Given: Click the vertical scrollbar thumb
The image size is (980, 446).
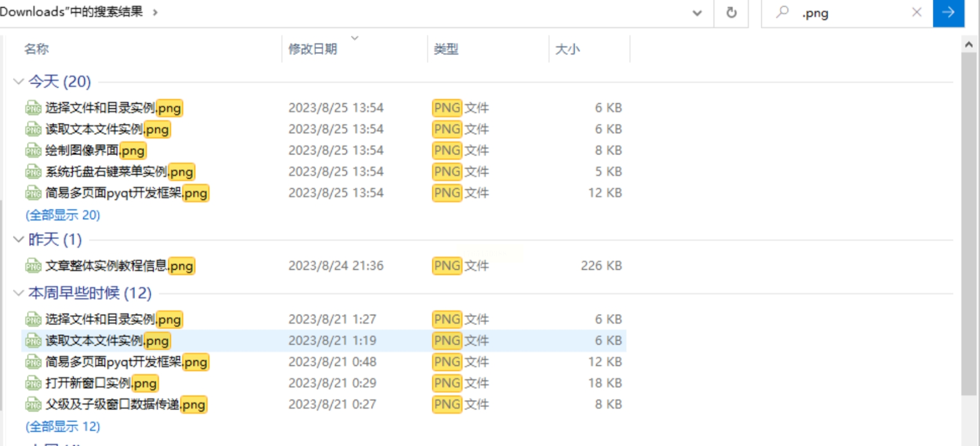Looking at the screenshot, I should pos(969,224).
